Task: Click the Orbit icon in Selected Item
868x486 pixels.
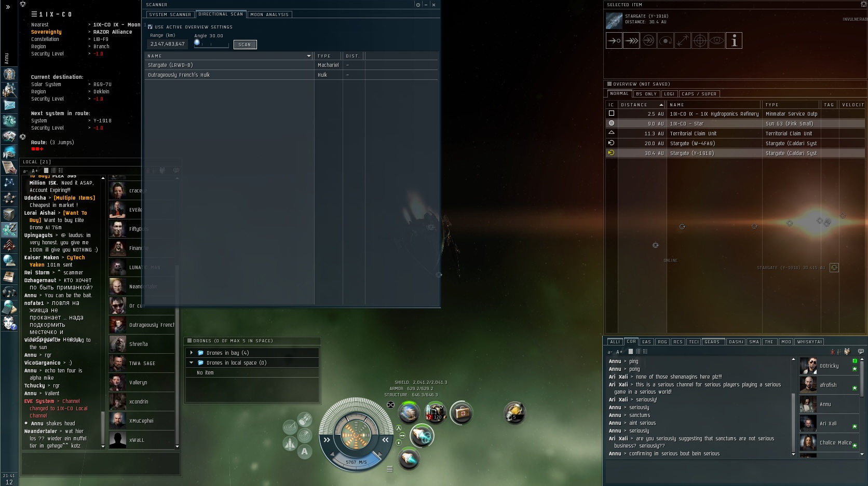Action: pos(666,40)
